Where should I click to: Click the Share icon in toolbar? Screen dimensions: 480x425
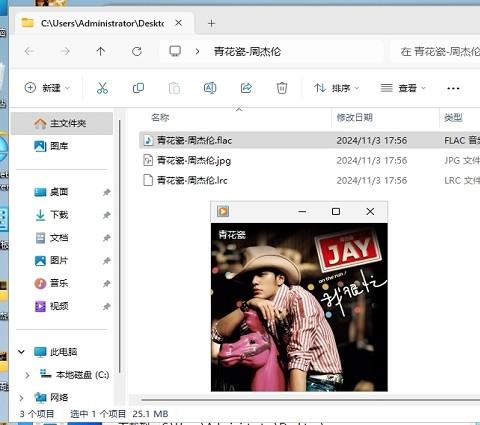click(x=246, y=88)
